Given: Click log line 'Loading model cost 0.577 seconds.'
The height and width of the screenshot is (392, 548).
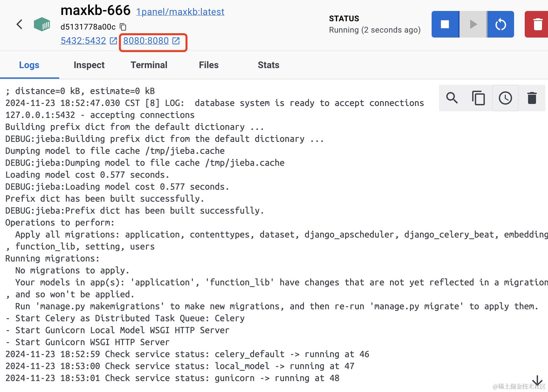Looking at the screenshot, I should tap(87, 175).
